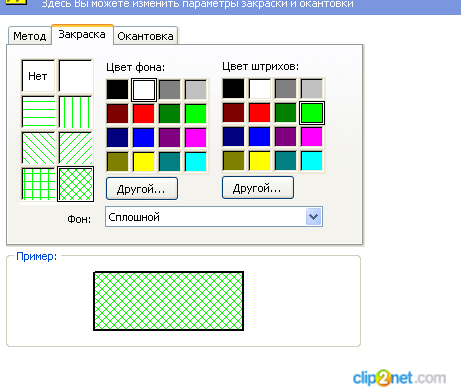Click 'Другой...' under stroke color

coord(258,188)
